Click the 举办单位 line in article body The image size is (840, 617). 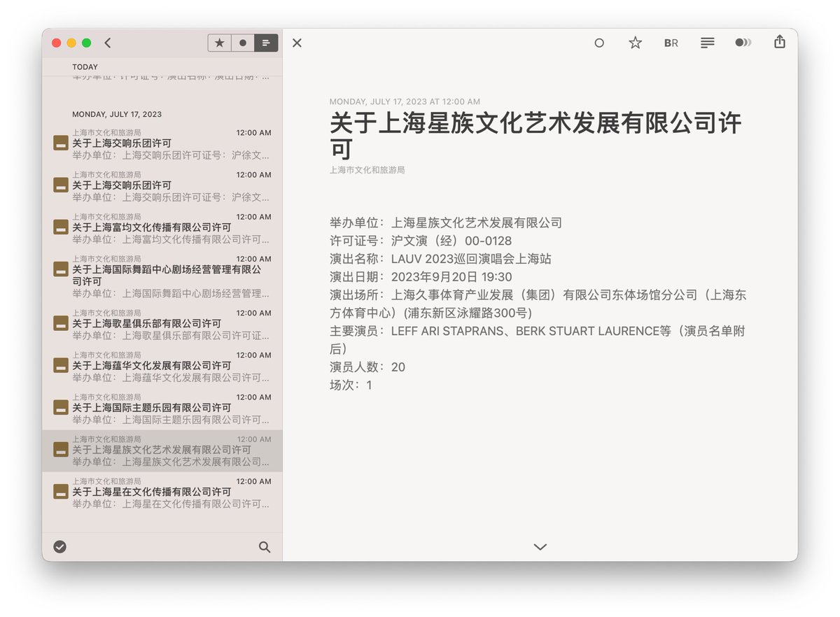[446, 223]
